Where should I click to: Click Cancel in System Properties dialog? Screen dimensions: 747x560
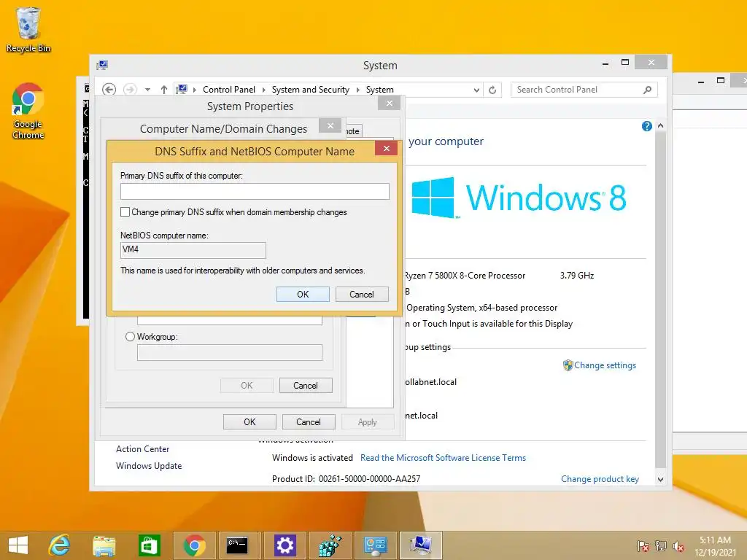(x=309, y=422)
